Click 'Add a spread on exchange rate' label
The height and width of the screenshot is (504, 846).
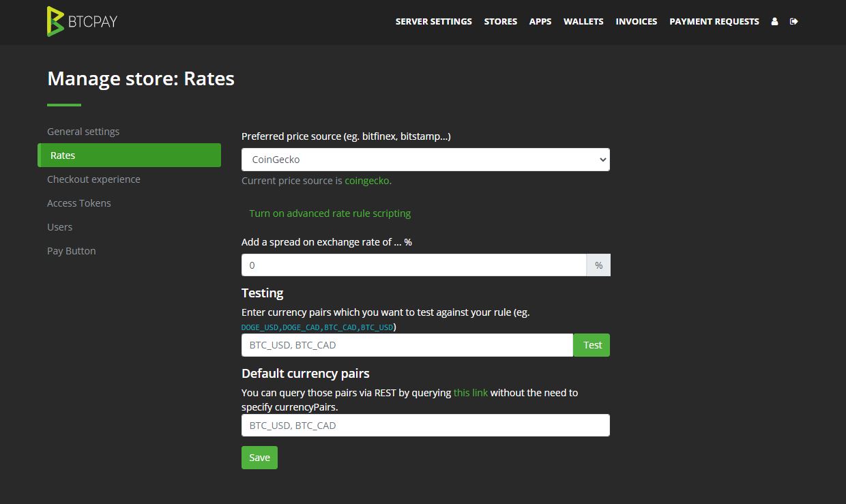(x=327, y=242)
